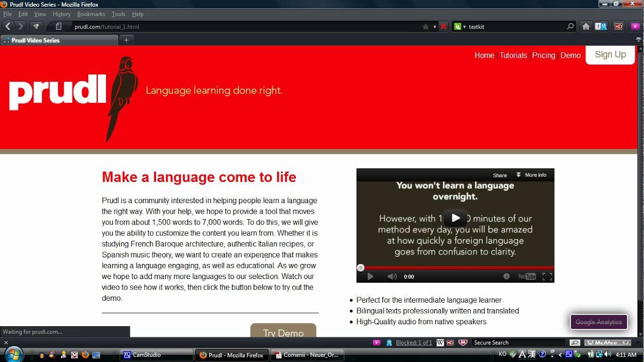
Task: Toggle fullscreen on the video player
Action: [547, 277]
